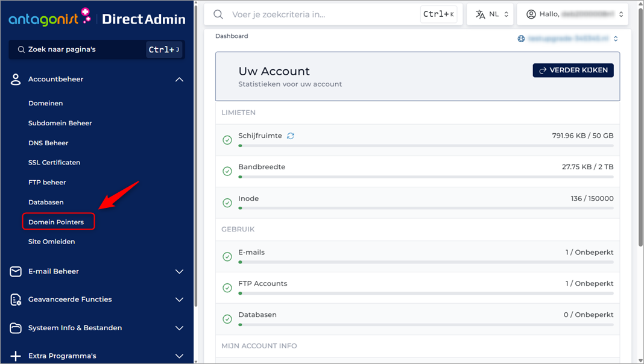Click the 'Statistieken voor uw account' subtitle
The image size is (644, 364).
pyautogui.click(x=290, y=84)
